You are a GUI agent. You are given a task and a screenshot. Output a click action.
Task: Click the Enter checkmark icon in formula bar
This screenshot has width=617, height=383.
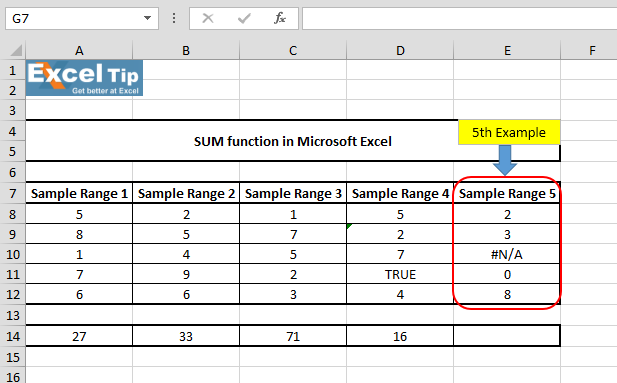pos(244,18)
